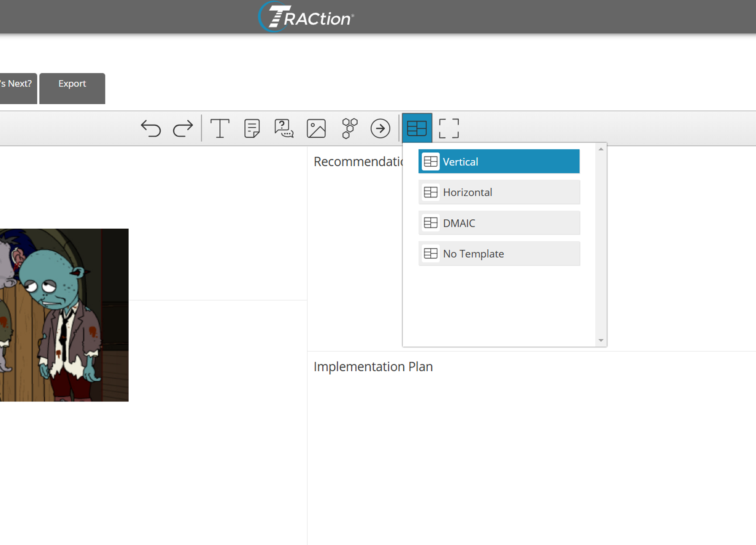Open the question comment icon
Screen dimensions: 756x545
click(x=284, y=128)
